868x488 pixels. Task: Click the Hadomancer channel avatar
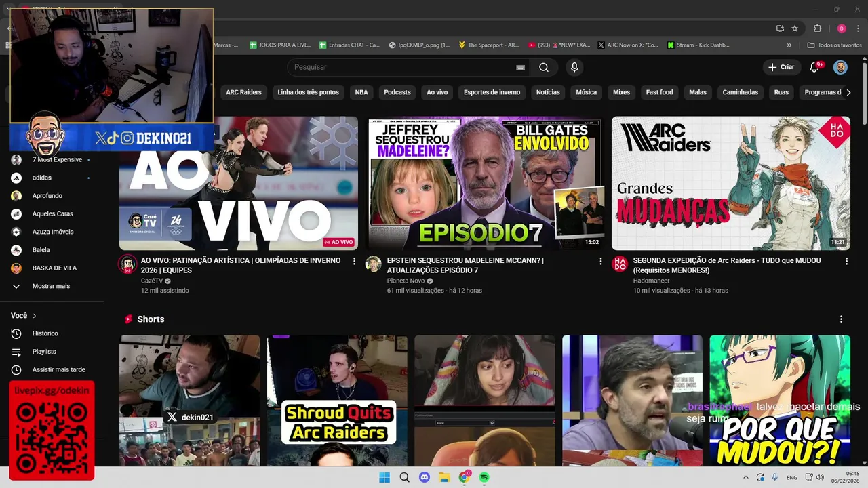[620, 264]
